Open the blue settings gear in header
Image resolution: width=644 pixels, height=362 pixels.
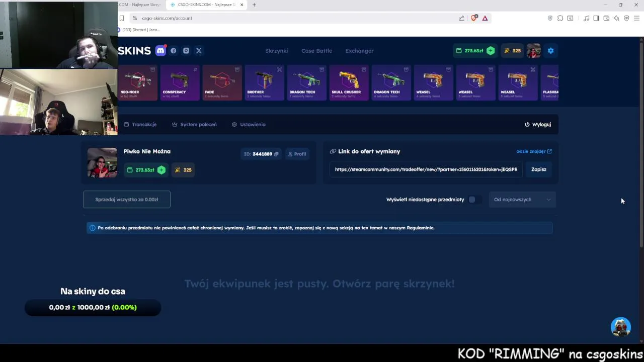(550, 51)
